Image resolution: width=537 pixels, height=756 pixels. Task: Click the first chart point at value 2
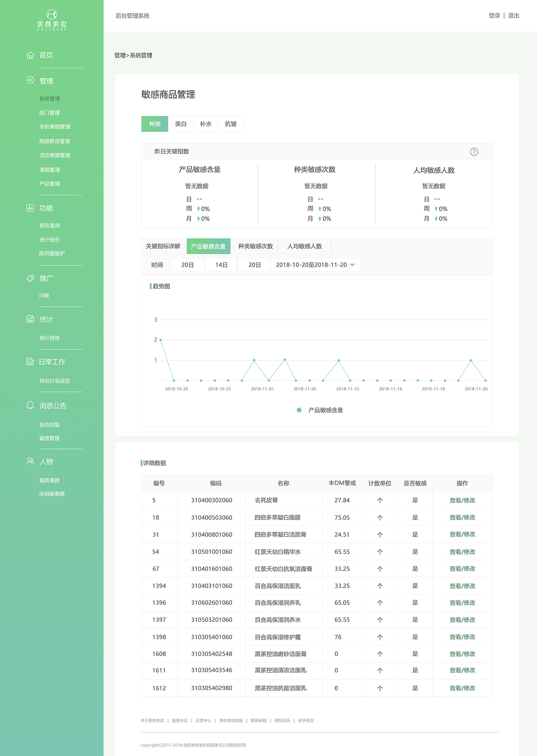161,340
